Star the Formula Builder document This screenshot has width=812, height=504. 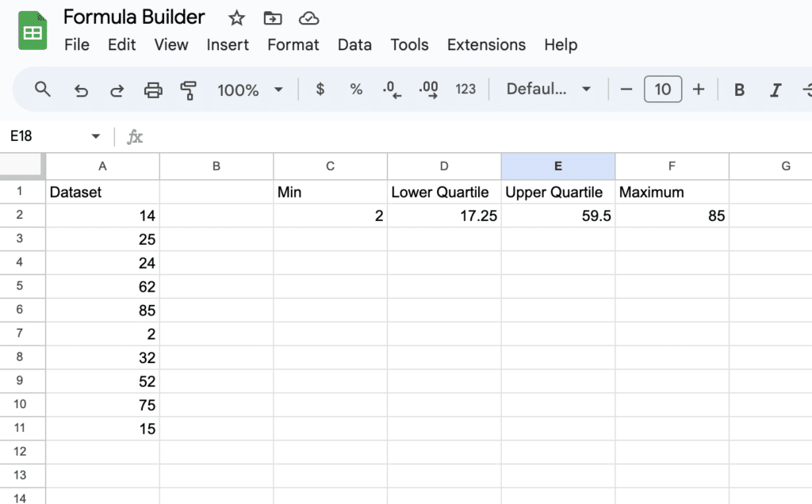(x=236, y=18)
